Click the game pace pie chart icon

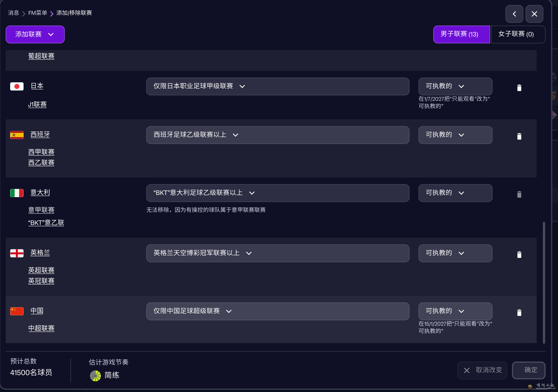[95, 375]
